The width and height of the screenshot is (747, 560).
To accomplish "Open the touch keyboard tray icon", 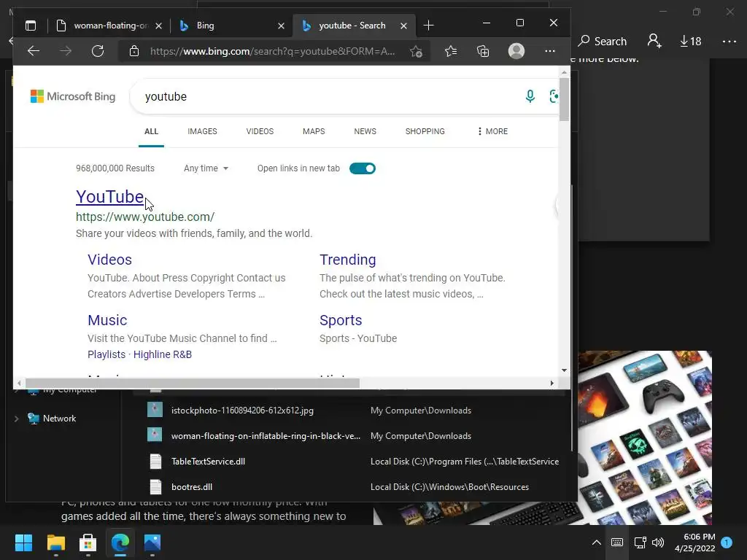I will point(617,542).
